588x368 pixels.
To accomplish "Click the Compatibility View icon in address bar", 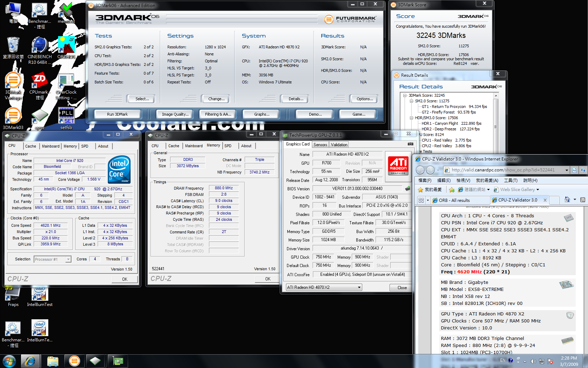I will 574,170.
